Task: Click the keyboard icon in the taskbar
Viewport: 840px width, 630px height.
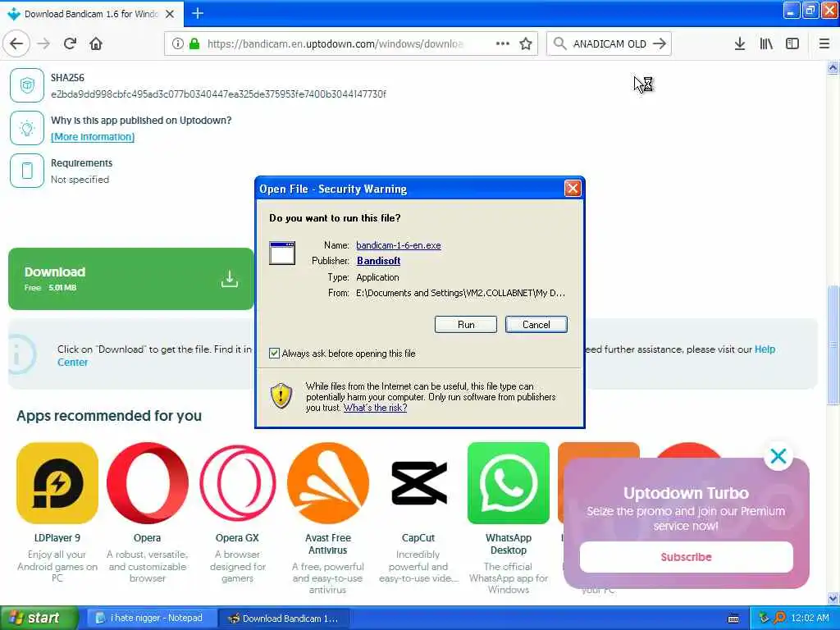Action: (733, 619)
